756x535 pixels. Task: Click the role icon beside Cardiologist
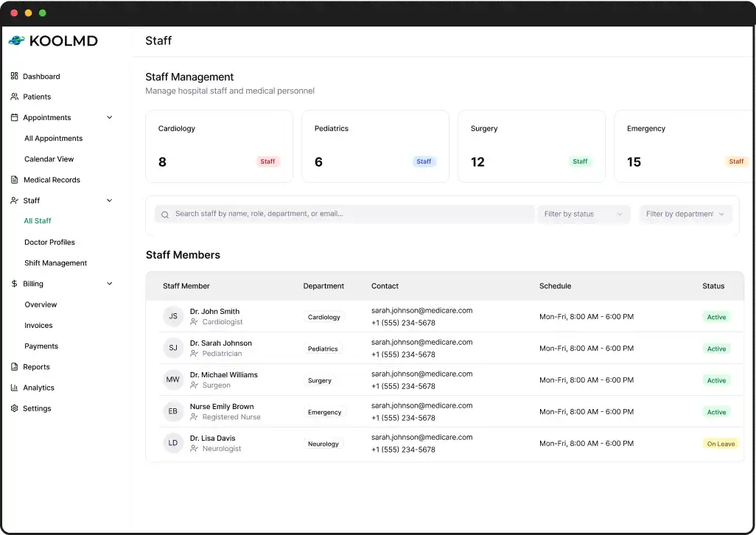click(194, 322)
